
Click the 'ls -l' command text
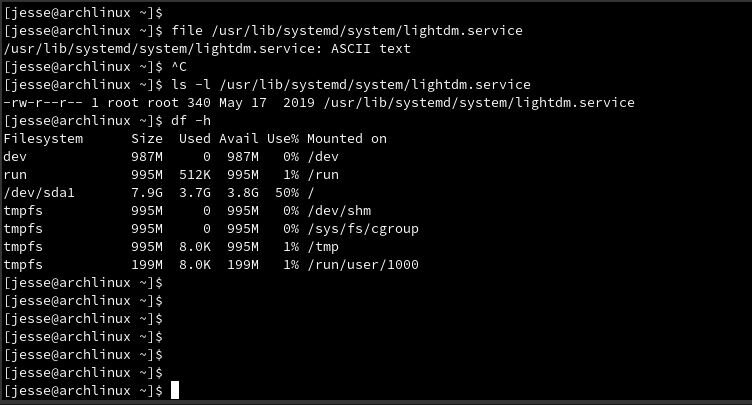pos(191,84)
